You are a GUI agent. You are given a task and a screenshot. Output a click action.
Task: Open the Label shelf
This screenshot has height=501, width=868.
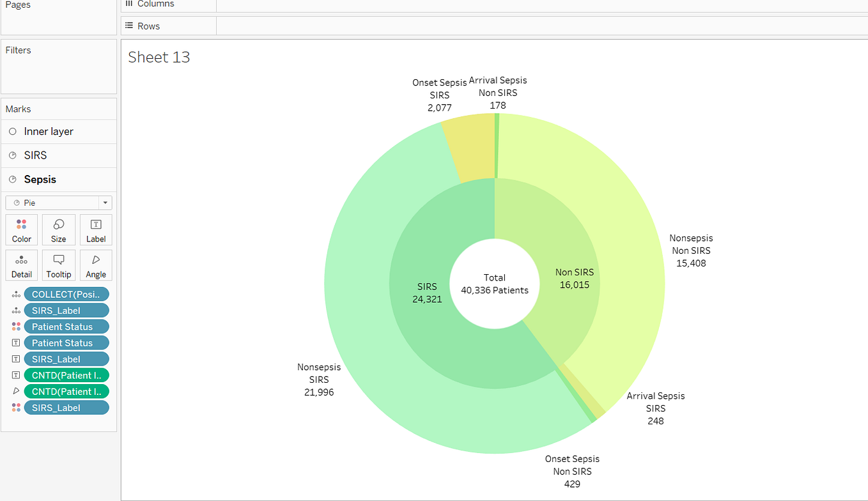coord(96,229)
